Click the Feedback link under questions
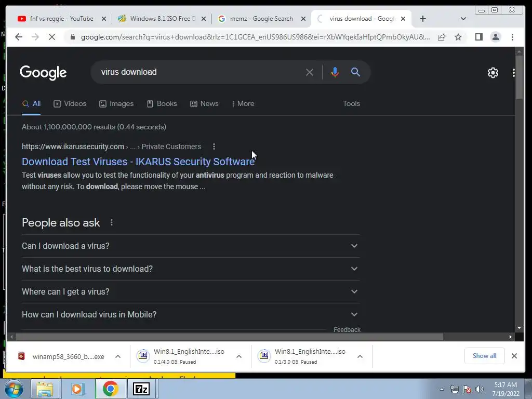532x399 pixels. click(x=347, y=329)
